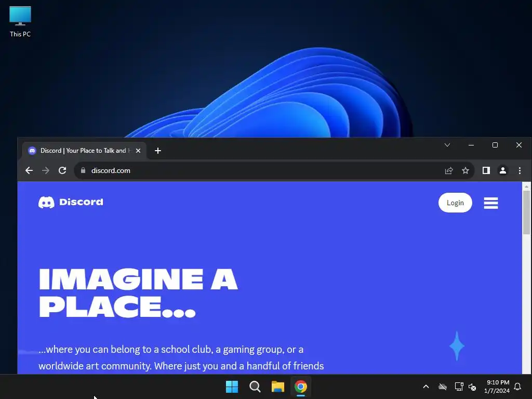532x399 pixels.
Task: Open the notifications bell icon
Action: click(x=517, y=387)
